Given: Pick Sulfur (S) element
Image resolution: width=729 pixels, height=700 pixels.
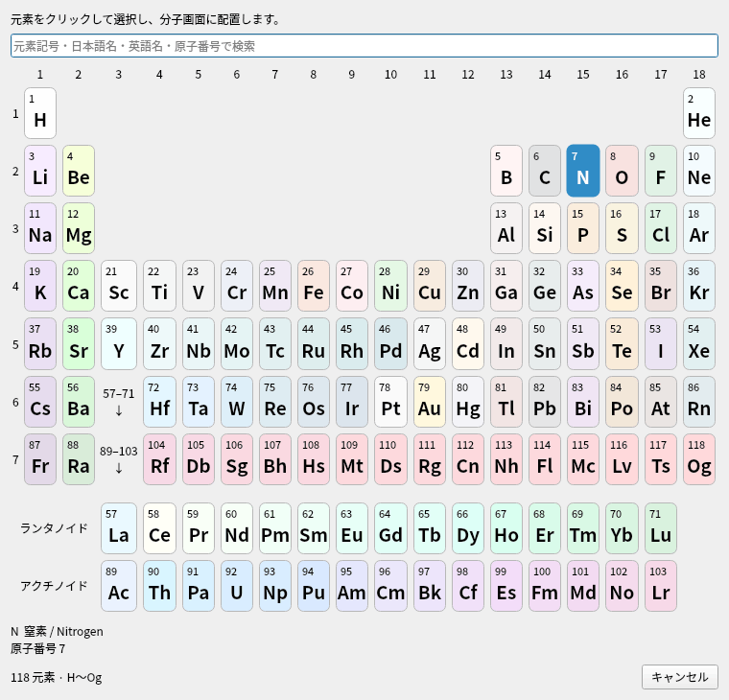Looking at the screenshot, I should (x=622, y=228).
